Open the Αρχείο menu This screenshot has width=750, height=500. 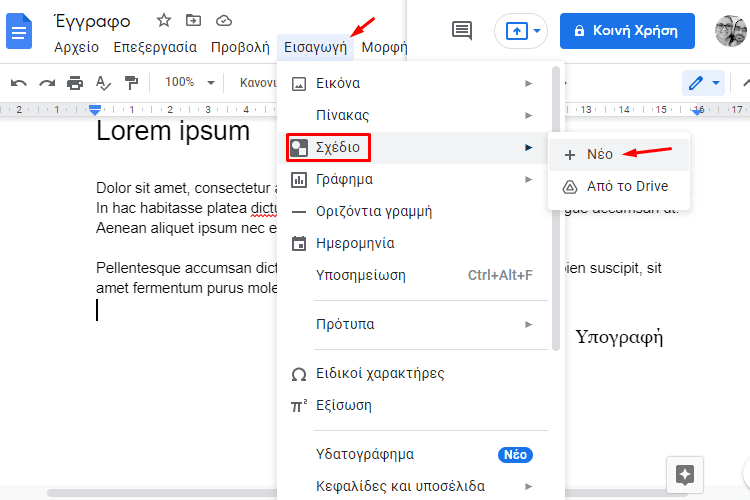(x=77, y=47)
